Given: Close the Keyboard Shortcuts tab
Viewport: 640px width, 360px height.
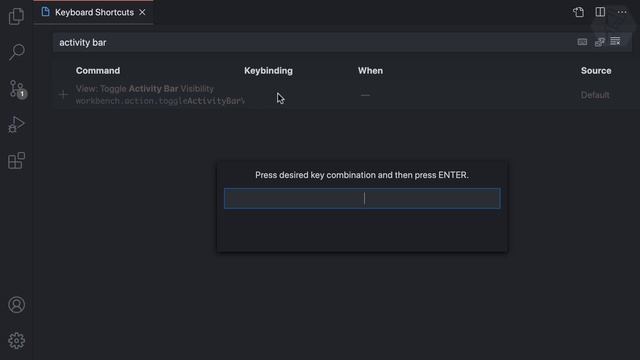Looking at the screenshot, I should [142, 12].
